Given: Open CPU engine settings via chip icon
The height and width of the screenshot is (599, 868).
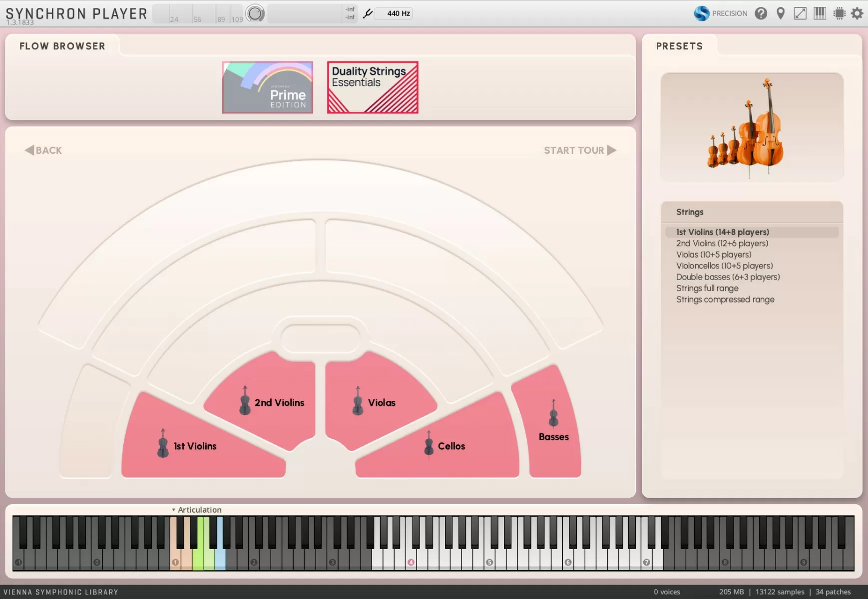Looking at the screenshot, I should click(839, 13).
